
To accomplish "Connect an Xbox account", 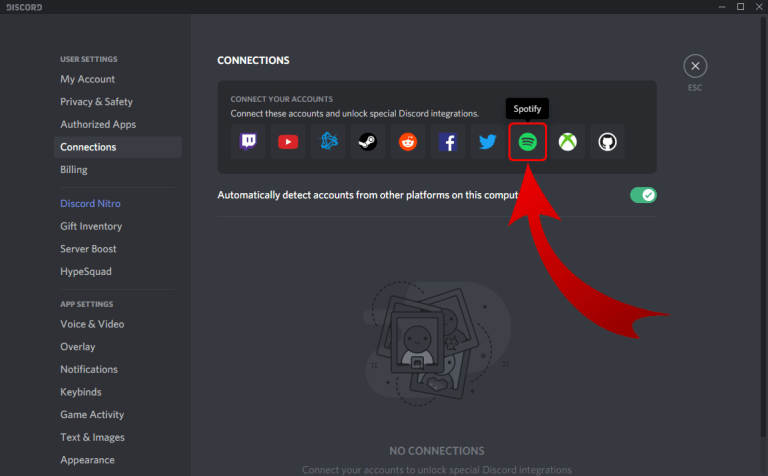I will point(568,142).
